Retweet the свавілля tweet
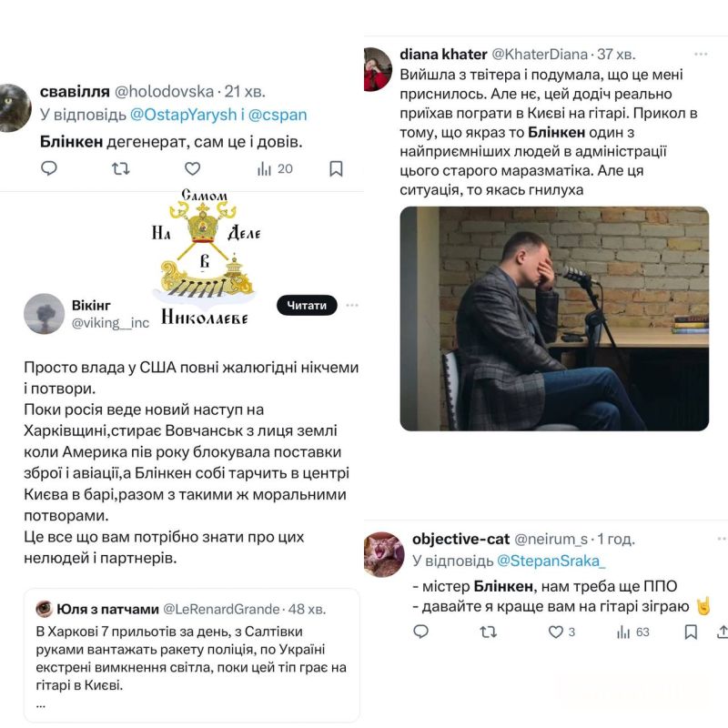 [121, 168]
